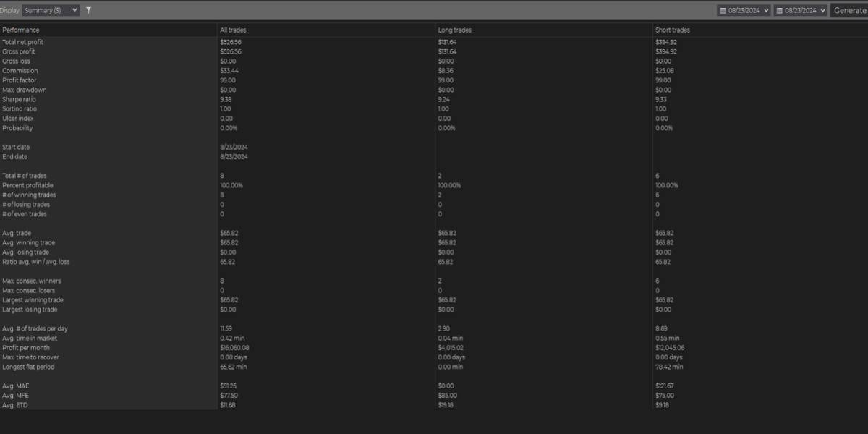Click the Percent profitable row label

tap(28, 185)
